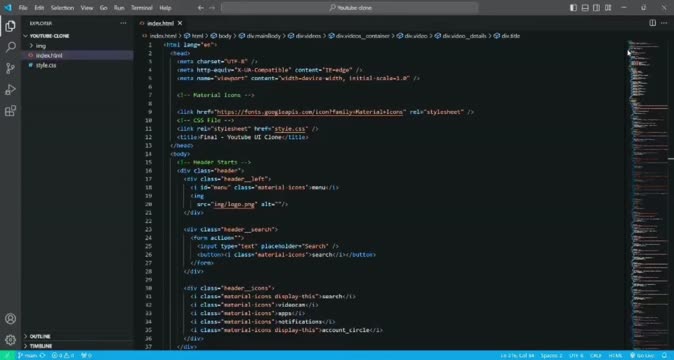Image resolution: width=674 pixels, height=360 pixels.
Task: Click html in the breadcrumb
Action: (198, 36)
